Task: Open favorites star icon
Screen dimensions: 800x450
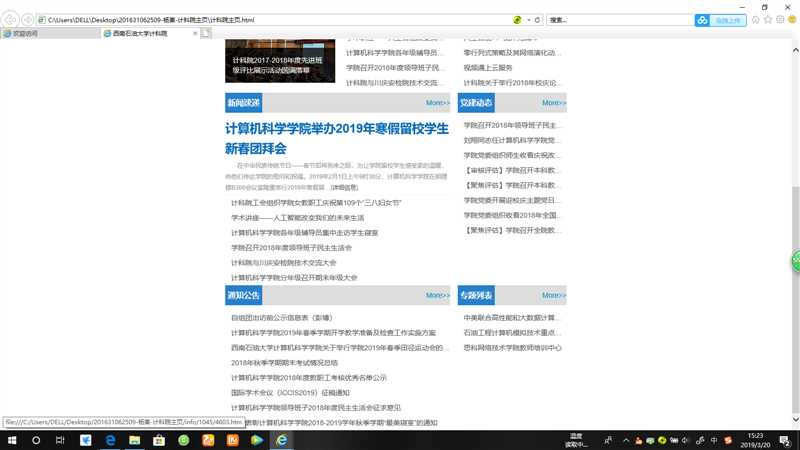Action: [x=768, y=20]
